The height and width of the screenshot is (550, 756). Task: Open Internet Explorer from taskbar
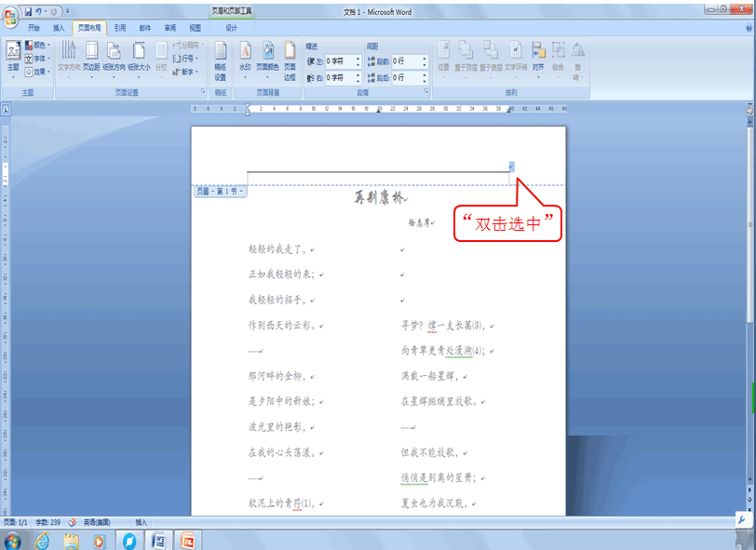click(x=43, y=541)
